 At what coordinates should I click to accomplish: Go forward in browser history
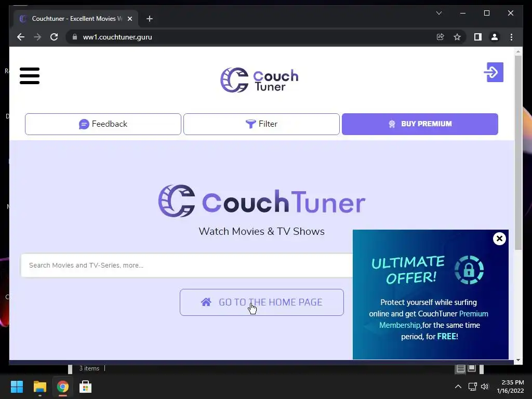tap(37, 37)
